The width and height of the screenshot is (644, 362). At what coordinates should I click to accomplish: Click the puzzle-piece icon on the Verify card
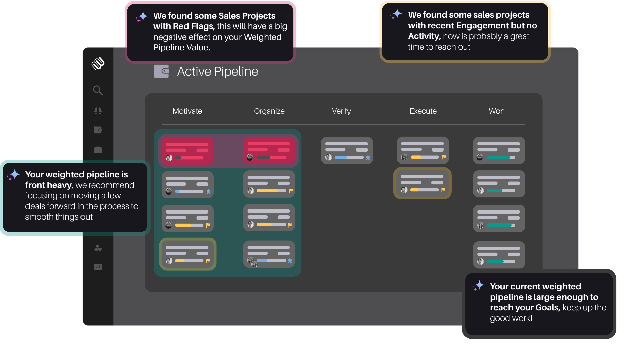tap(368, 158)
